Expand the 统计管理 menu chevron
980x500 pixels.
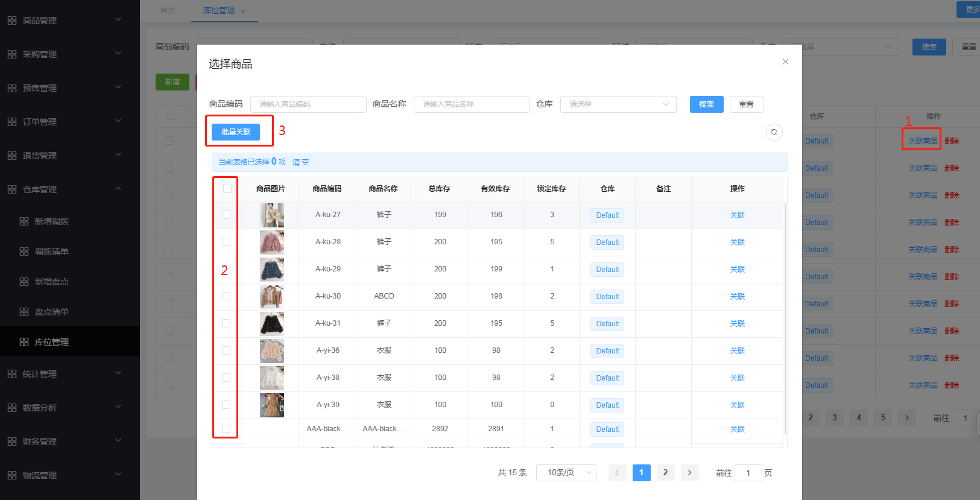pos(118,373)
